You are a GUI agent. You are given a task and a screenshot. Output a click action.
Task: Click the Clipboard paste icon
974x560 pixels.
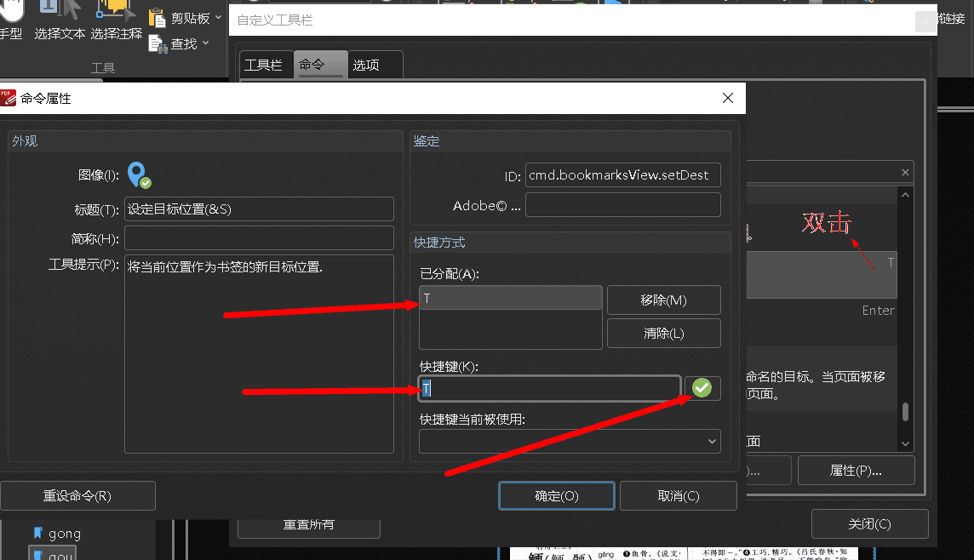point(157,18)
